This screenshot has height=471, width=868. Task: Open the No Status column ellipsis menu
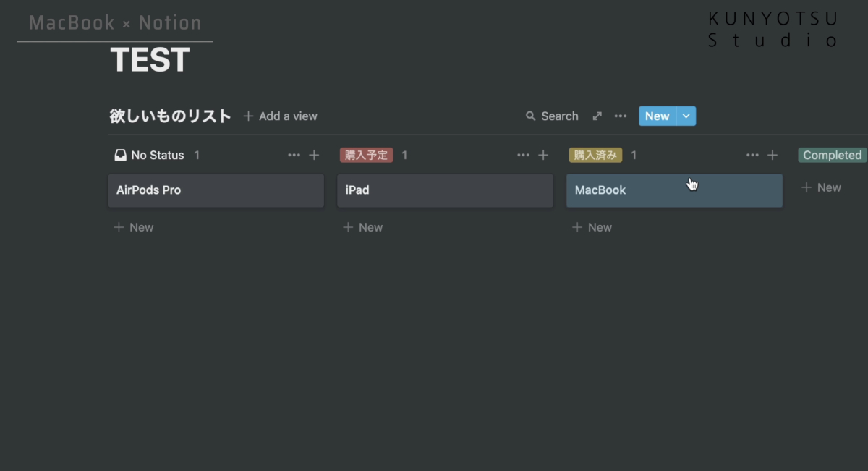(294, 155)
